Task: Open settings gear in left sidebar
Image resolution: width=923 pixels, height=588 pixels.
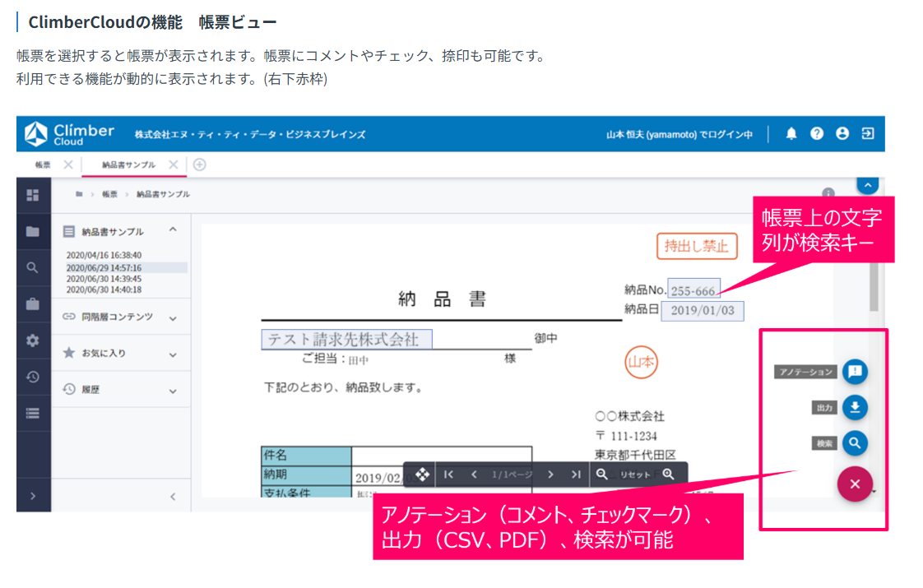Action: pyautogui.click(x=33, y=340)
